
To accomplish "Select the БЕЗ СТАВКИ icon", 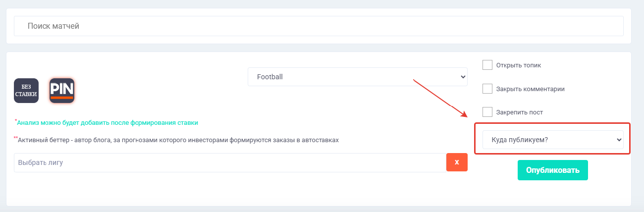I will tap(26, 91).
